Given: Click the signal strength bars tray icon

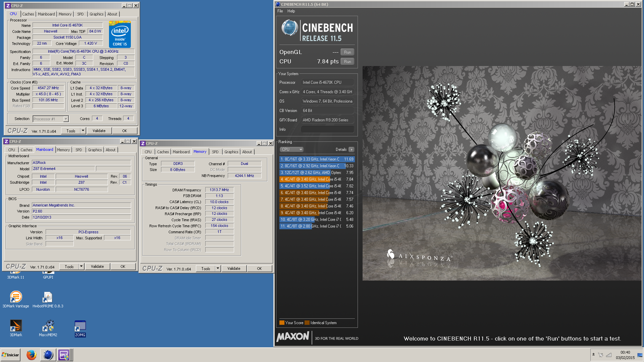Looking at the screenshot, I should point(609,355).
